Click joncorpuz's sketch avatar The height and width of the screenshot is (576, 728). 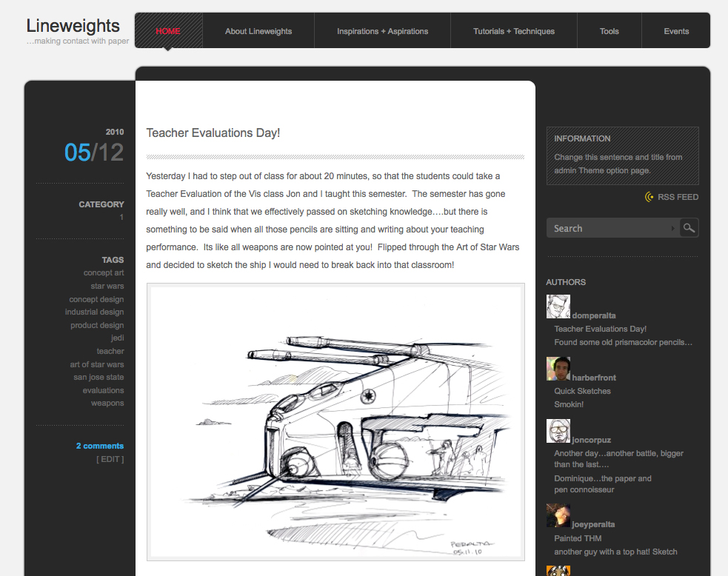(558, 431)
